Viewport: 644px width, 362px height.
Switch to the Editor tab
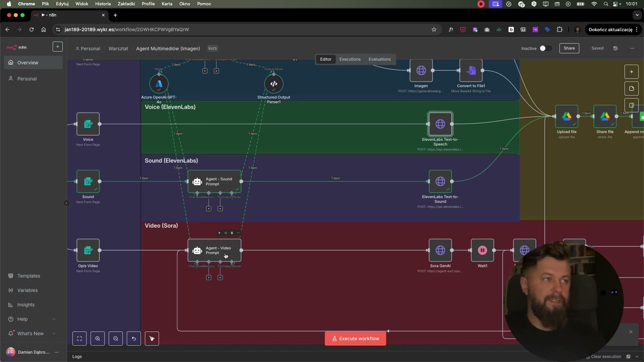[326, 59]
